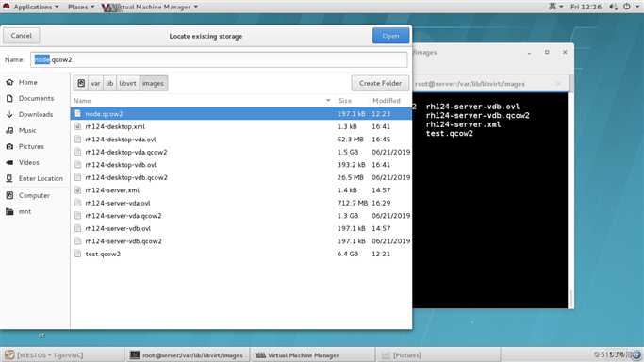This screenshot has width=644, height=362.
Task: Open Downloads in the sidebar
Action: [x=35, y=114]
